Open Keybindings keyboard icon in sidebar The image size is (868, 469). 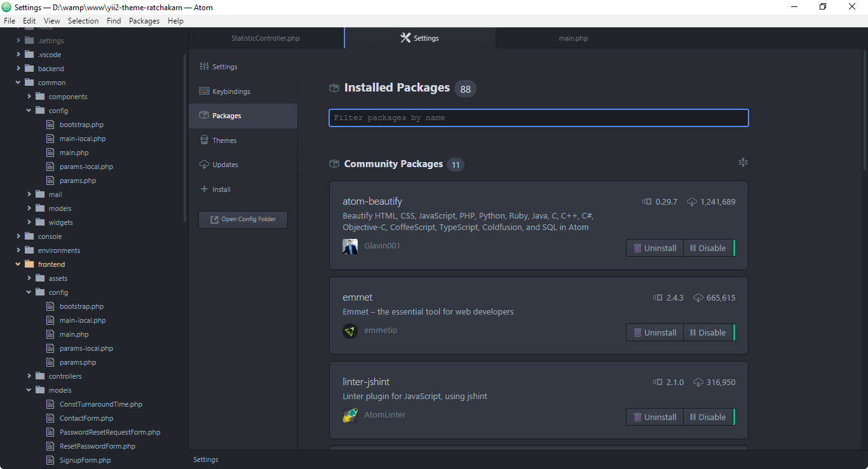(x=204, y=92)
